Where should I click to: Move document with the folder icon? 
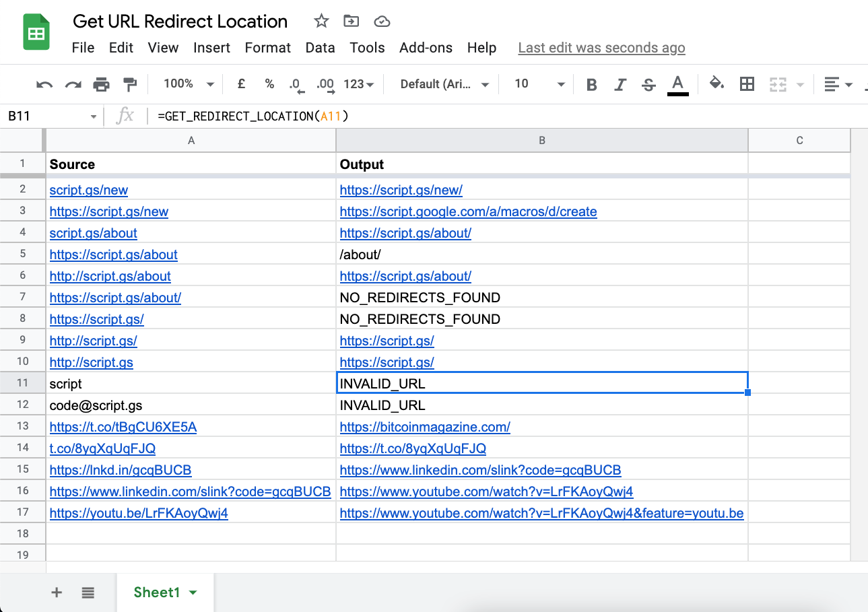(x=351, y=22)
